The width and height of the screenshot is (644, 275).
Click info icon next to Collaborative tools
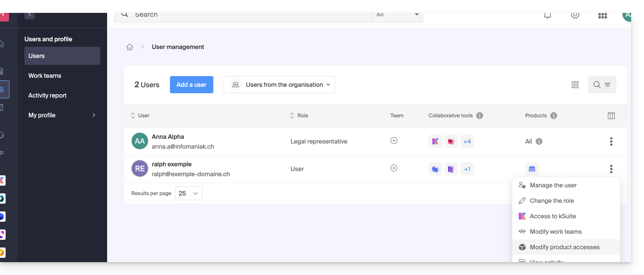pyautogui.click(x=480, y=116)
